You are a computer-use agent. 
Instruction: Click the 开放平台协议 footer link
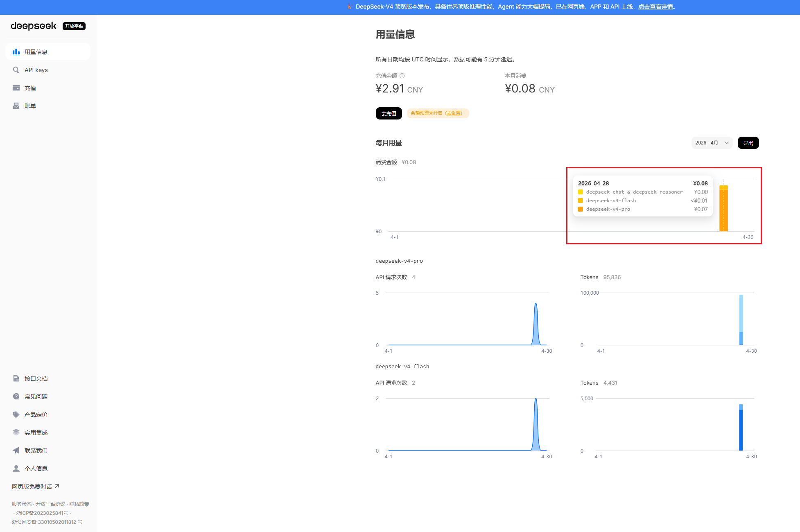point(50,504)
